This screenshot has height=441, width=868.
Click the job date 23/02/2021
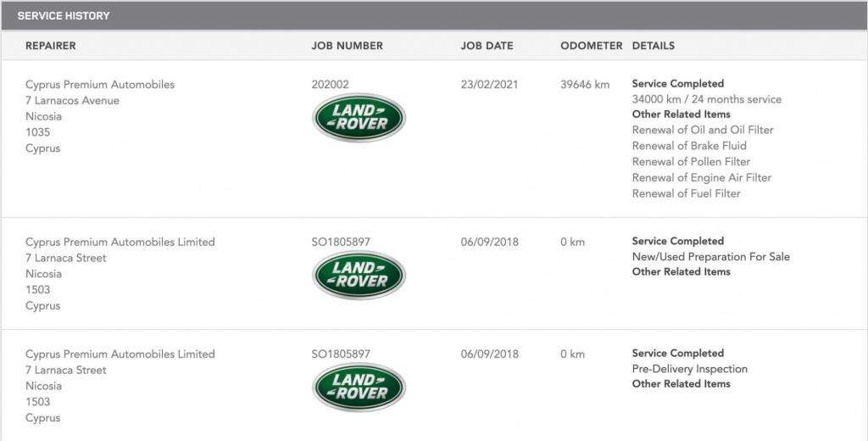click(x=489, y=85)
